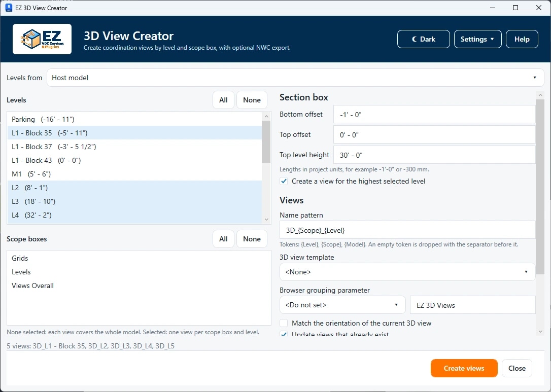Open the Help page
This screenshot has width=551, height=392.
(x=522, y=39)
